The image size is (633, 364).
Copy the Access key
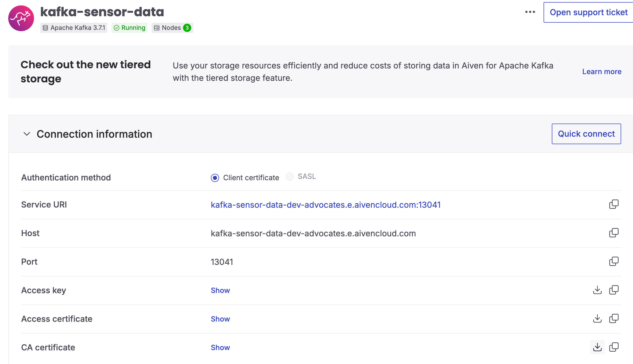coord(614,290)
